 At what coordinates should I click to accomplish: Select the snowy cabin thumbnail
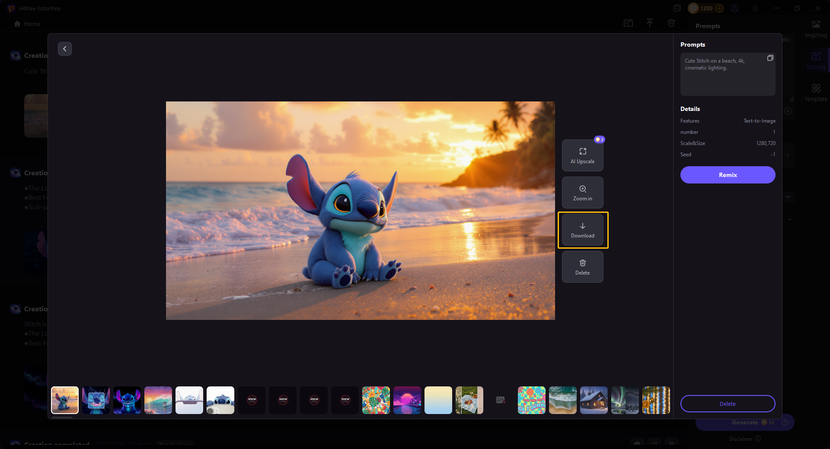pyautogui.click(x=594, y=400)
